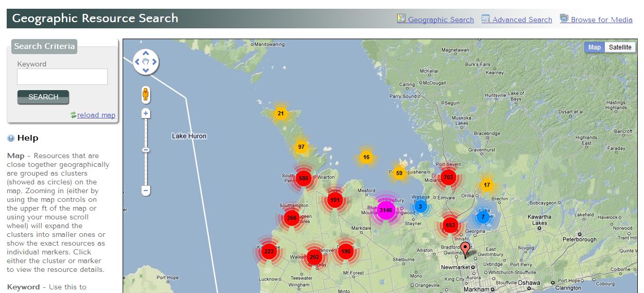Open the yellow cluster marked 17

coord(487,185)
